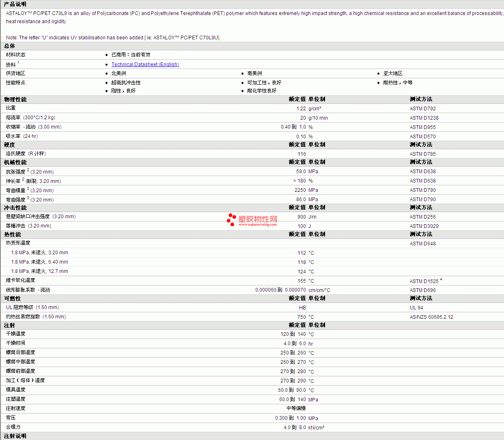Click the '亚太地区' supply region item

tap(393, 73)
